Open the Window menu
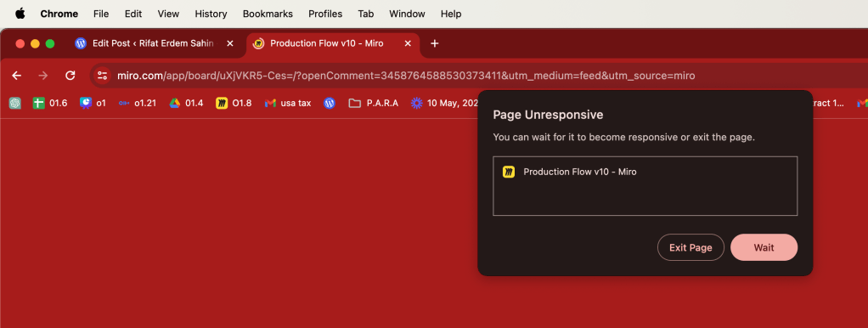The width and height of the screenshot is (868, 328). tap(408, 14)
